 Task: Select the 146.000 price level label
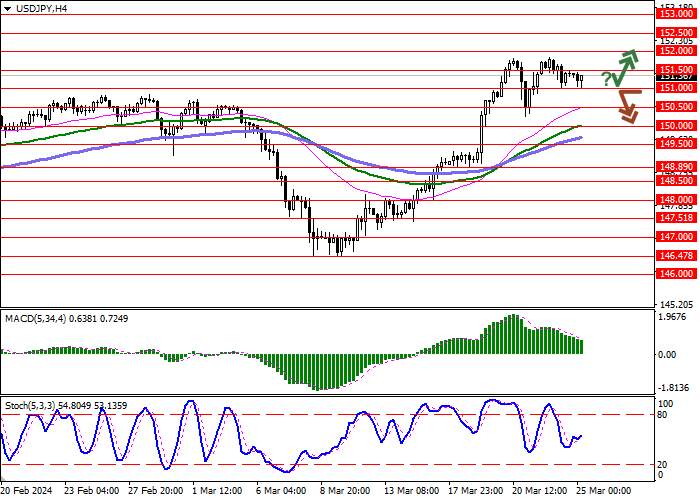pyautogui.click(x=676, y=274)
